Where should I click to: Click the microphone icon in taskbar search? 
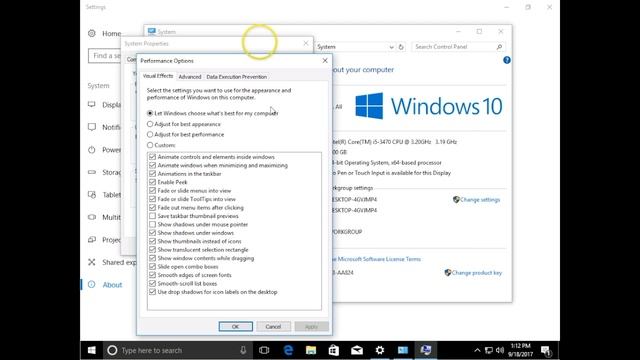[x=243, y=350]
